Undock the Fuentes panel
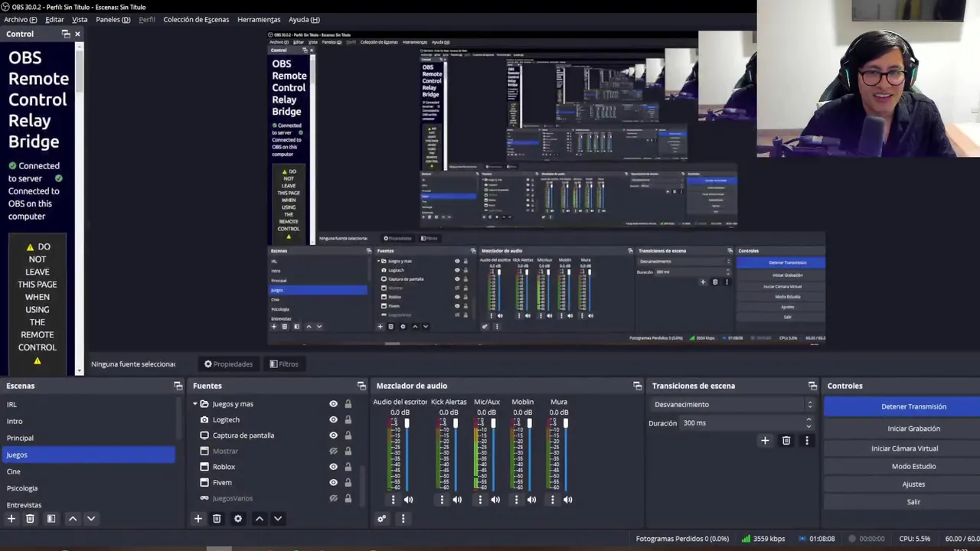This screenshot has height=551, width=980. pyautogui.click(x=362, y=386)
